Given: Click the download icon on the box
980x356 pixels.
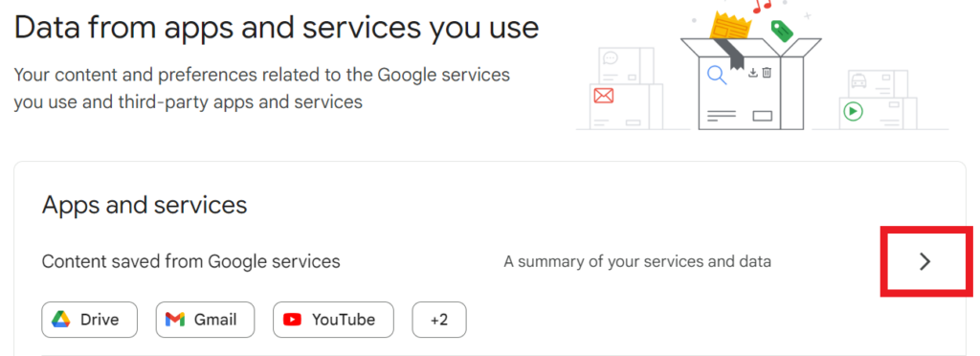Looking at the screenshot, I should (753, 73).
